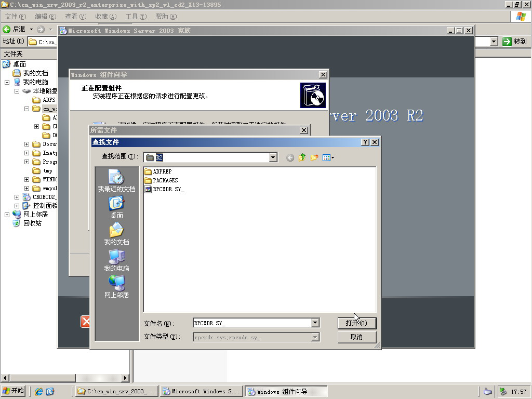This screenshot has height=399, width=532.
Task: Click the go back arrow in file dialog
Action: [x=290, y=157]
